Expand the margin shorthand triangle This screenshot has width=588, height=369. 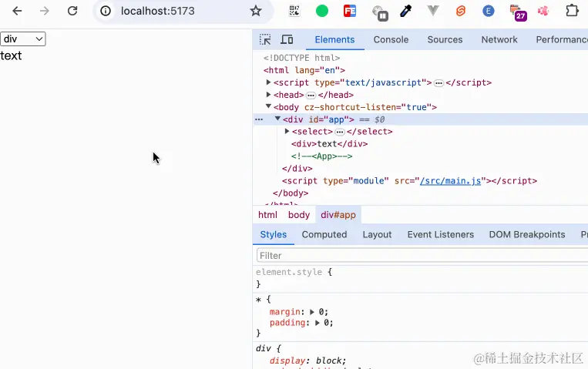(312, 312)
